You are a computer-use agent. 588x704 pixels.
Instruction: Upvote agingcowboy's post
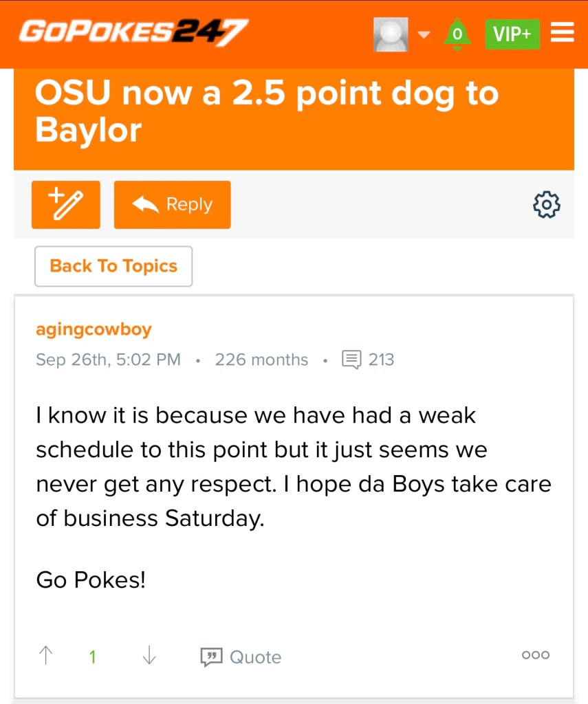point(45,656)
